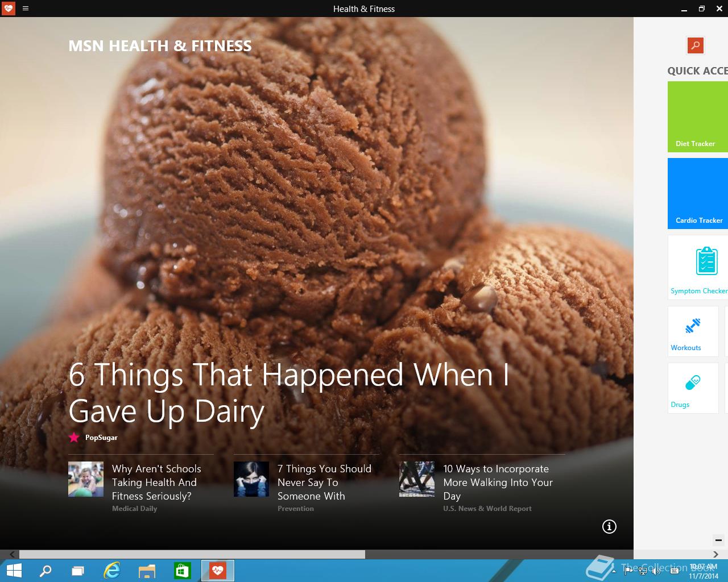Open the Windows Start button

pyautogui.click(x=14, y=571)
